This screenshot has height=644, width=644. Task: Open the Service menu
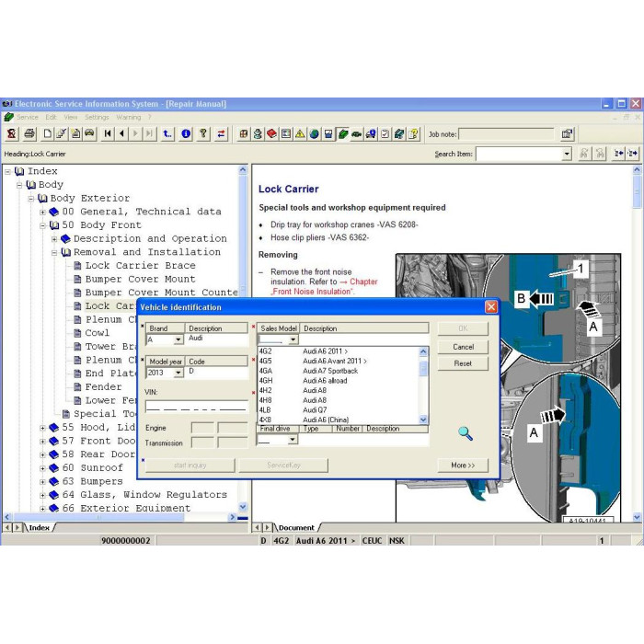click(27, 117)
